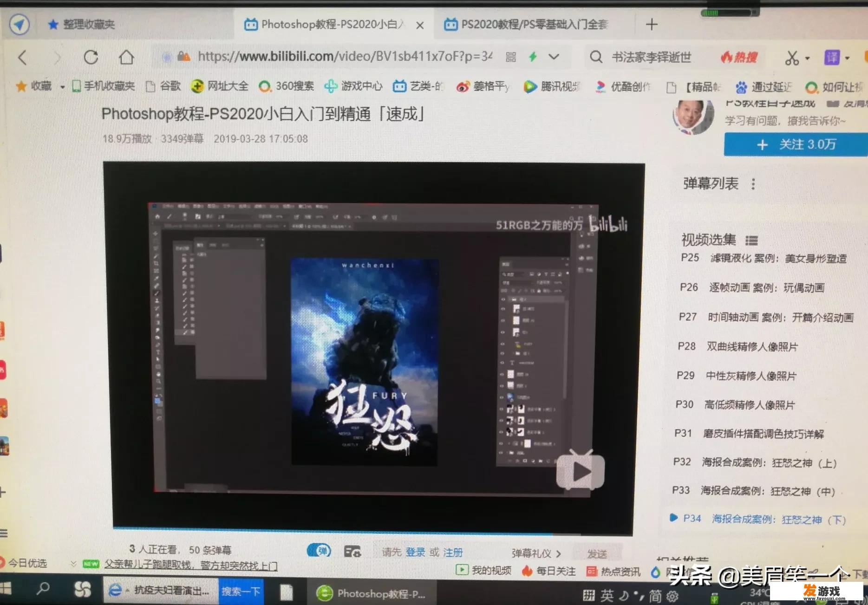
Task: Open the QR code icon in the address bar
Action: [511, 57]
